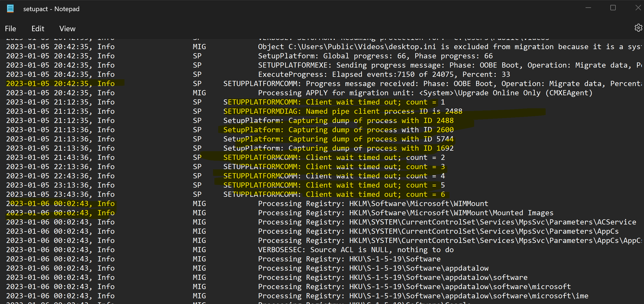Open the Edit menu
The width and height of the screenshot is (644, 304).
pos(38,29)
